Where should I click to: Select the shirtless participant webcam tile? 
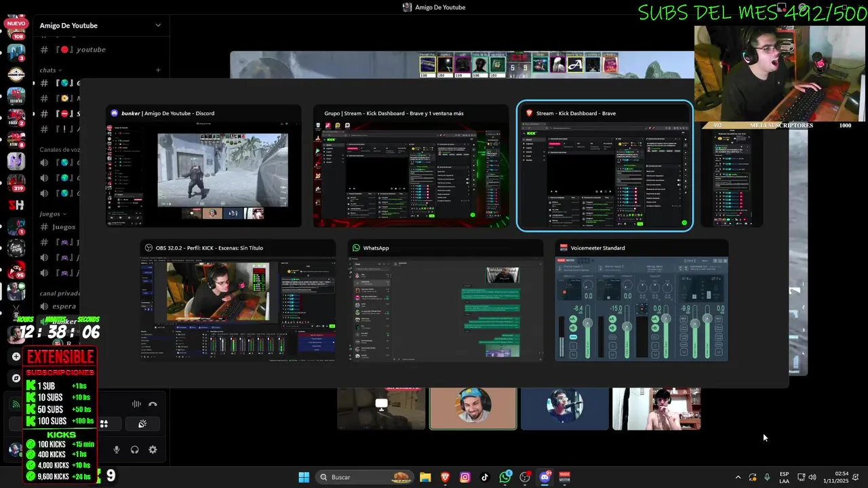(x=656, y=409)
